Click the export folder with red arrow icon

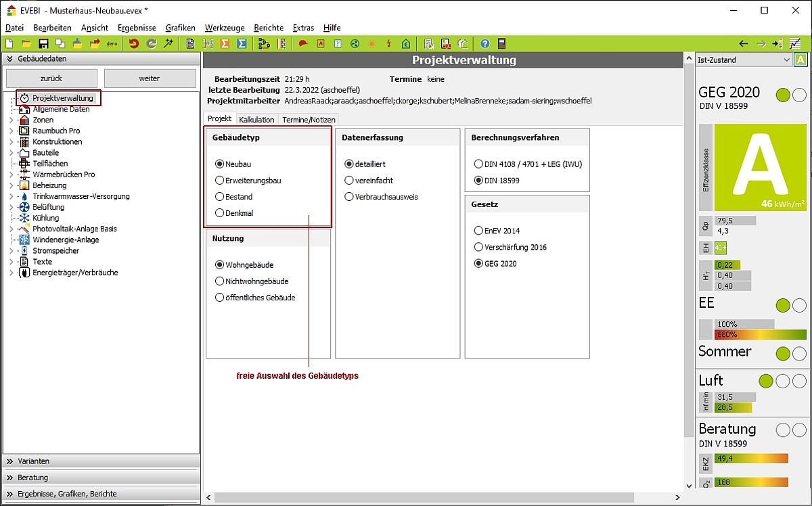[x=95, y=44]
